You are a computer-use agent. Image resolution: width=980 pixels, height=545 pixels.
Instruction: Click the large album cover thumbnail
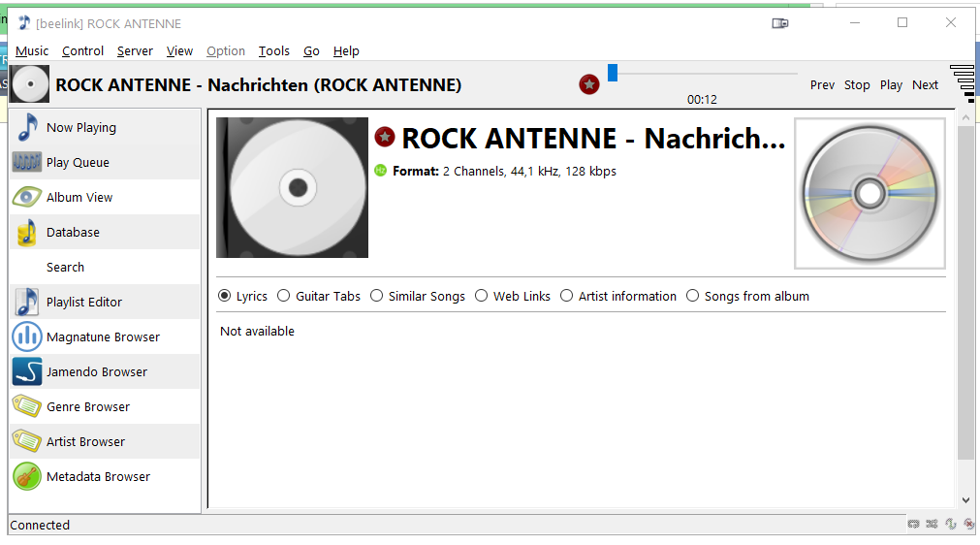(292, 187)
